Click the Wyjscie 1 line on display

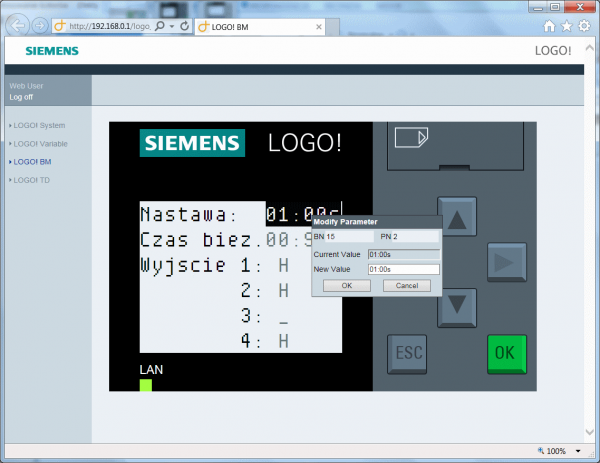tap(214, 265)
